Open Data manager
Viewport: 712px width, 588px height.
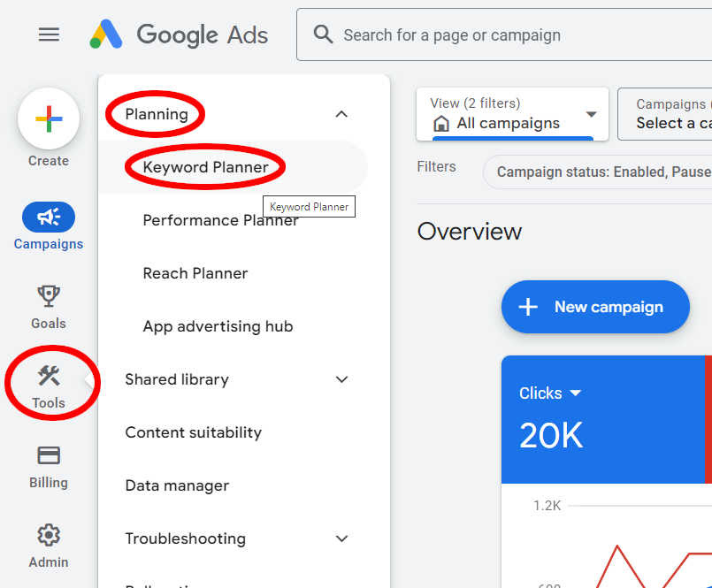pos(177,485)
